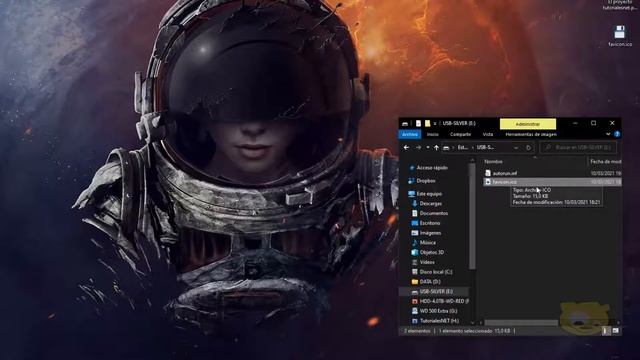Select Este equipo in the sidebar
Screen dimensions: 640x360
pos(429,194)
